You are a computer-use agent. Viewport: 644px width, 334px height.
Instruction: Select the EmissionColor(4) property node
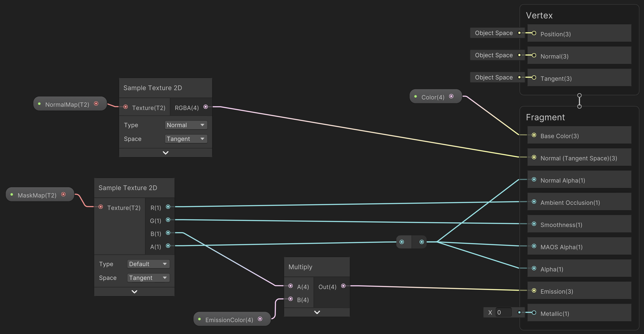pyautogui.click(x=229, y=320)
